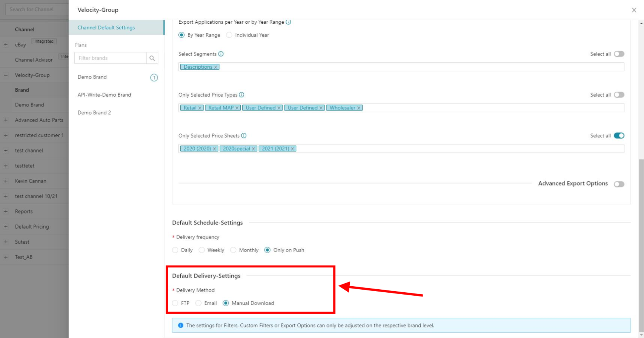Click info icon beside Only Selected Price Types

(x=242, y=95)
